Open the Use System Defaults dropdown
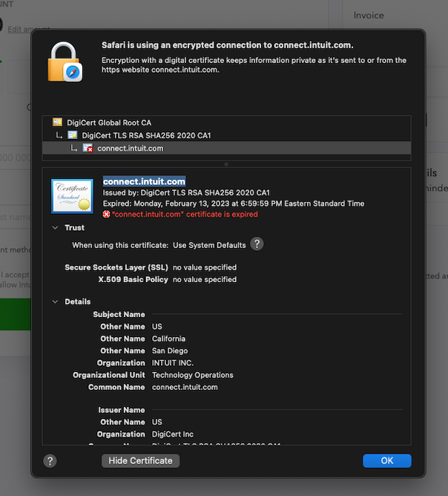 click(x=209, y=245)
